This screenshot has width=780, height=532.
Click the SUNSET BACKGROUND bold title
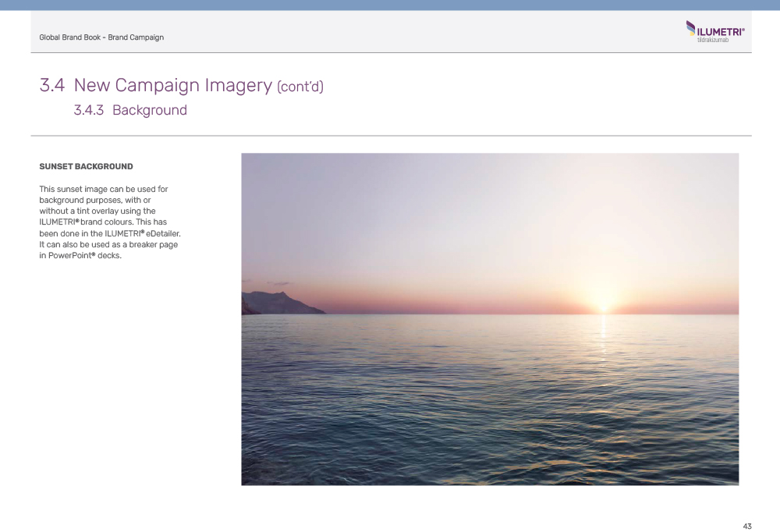(86, 166)
